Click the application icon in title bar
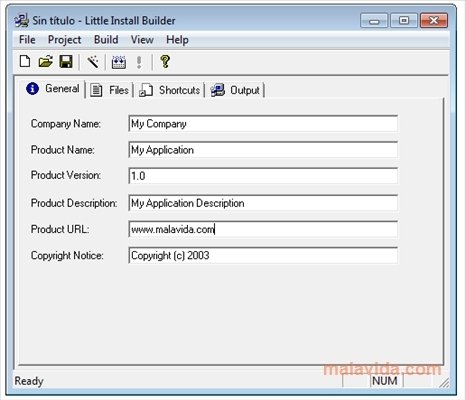 click(x=21, y=20)
